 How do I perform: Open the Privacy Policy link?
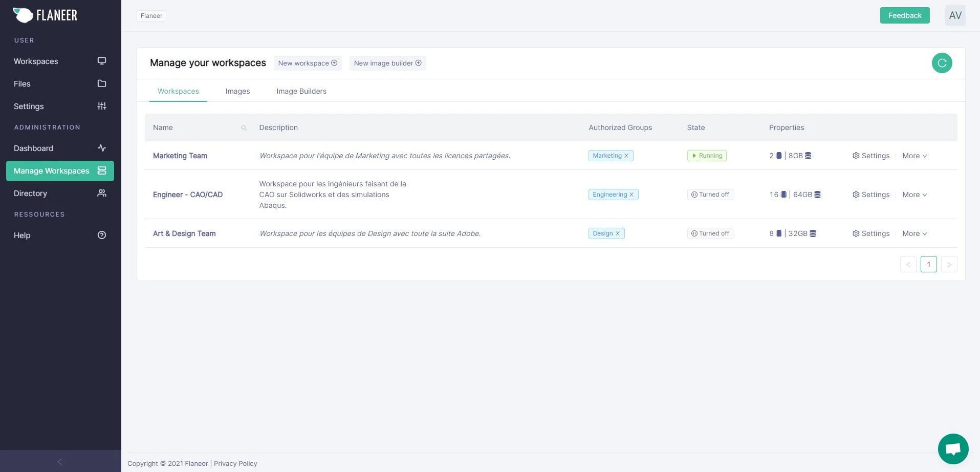point(235,463)
